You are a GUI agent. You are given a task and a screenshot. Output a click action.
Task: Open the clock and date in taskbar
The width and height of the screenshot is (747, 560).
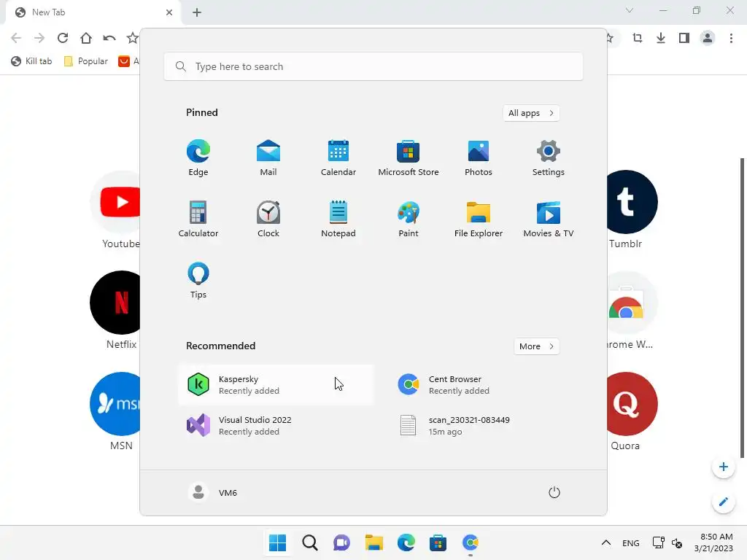click(x=713, y=542)
